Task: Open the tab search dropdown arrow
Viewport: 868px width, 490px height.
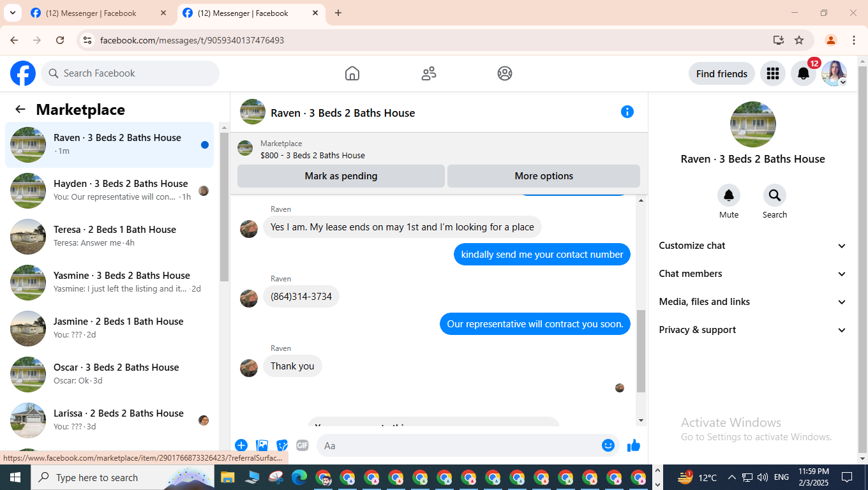Action: click(x=12, y=13)
